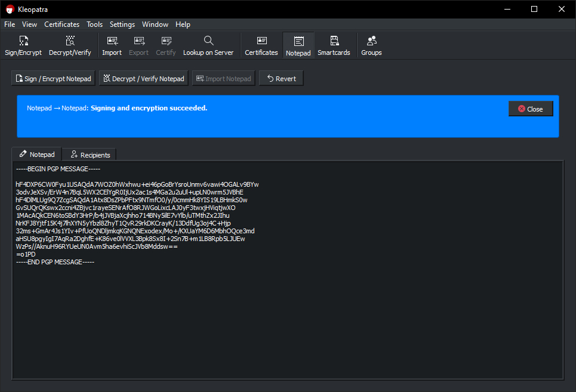This screenshot has height=392, width=576.
Task: Maximize the Kleopatra window
Action: pyautogui.click(x=534, y=9)
